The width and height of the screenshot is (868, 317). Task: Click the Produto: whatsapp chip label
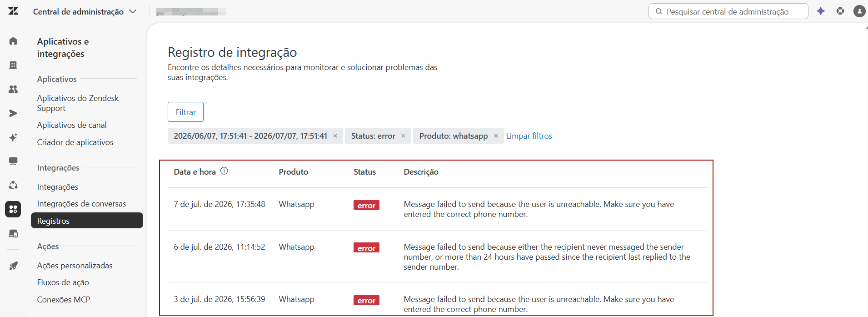point(453,136)
